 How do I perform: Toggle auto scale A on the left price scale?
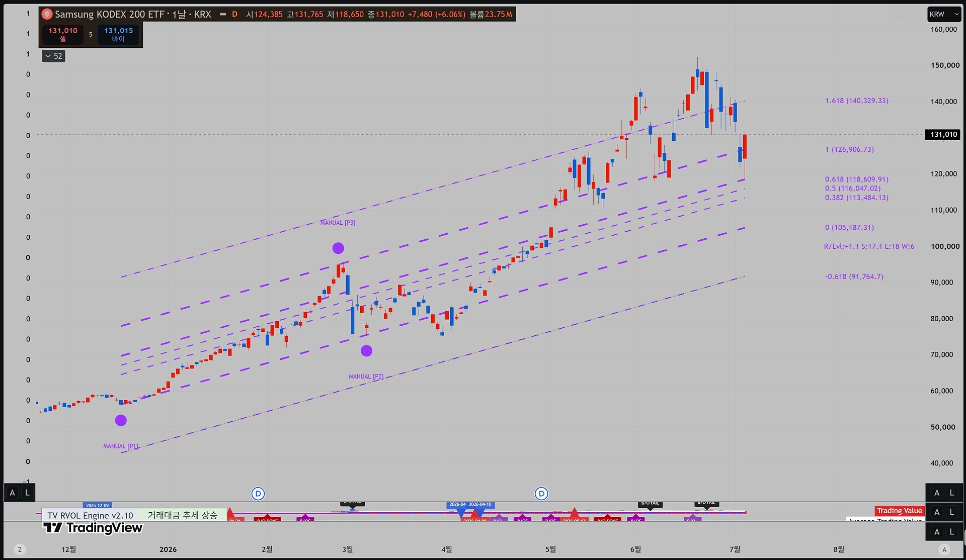point(13,493)
